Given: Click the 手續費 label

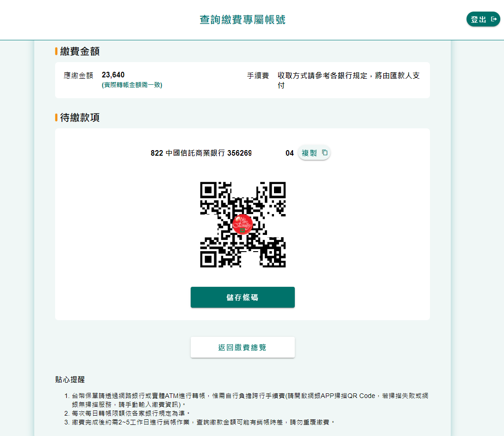Looking at the screenshot, I should point(258,76).
